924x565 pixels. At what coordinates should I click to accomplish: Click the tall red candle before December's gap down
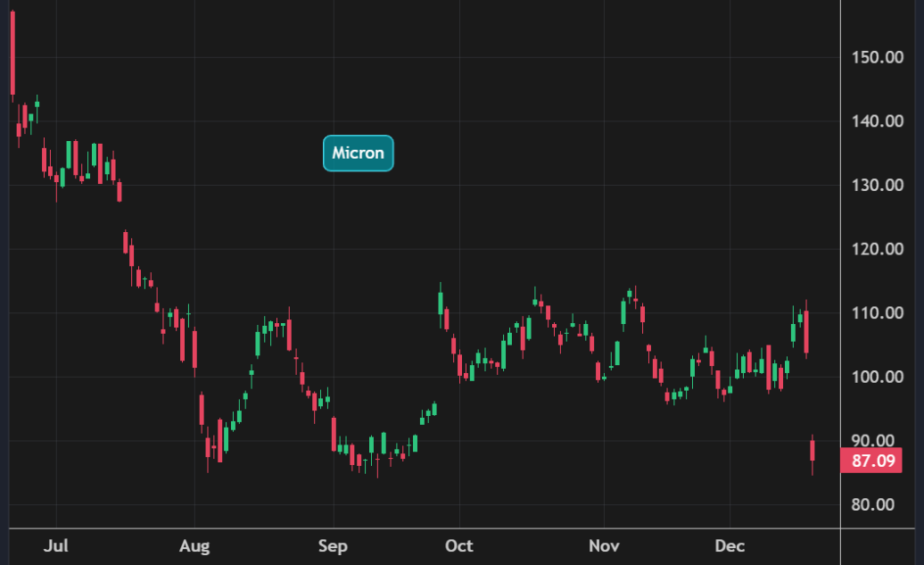(806, 331)
